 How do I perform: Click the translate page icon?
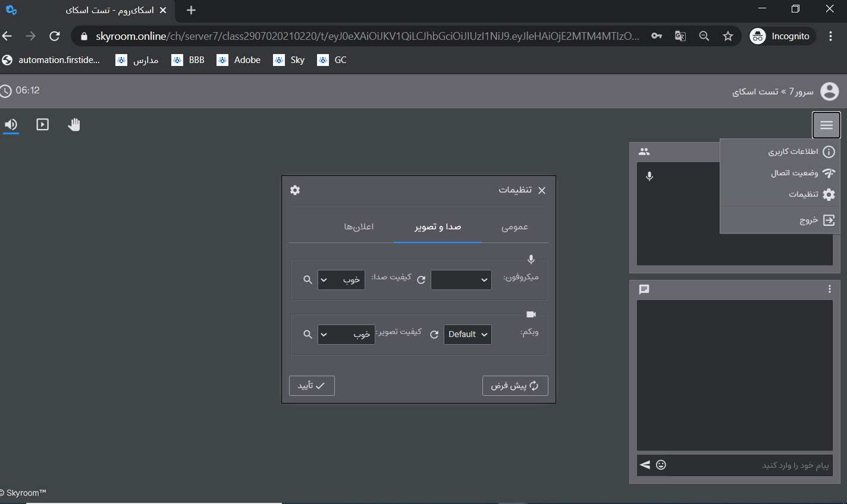680,36
